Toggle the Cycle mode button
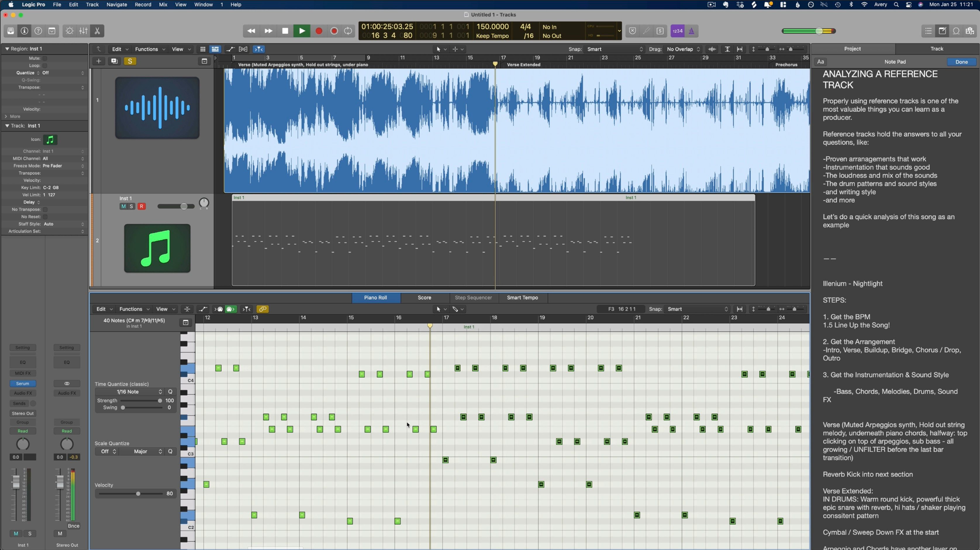980x550 pixels. click(348, 31)
